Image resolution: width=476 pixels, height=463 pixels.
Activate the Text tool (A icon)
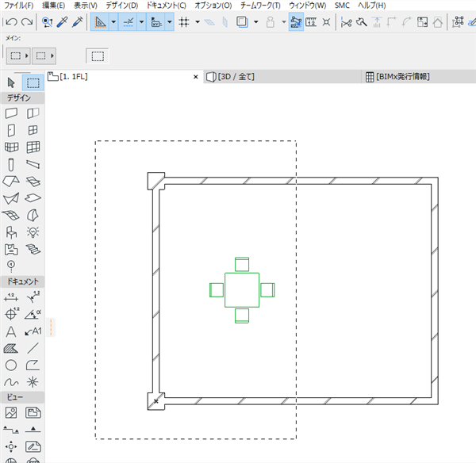click(x=11, y=331)
